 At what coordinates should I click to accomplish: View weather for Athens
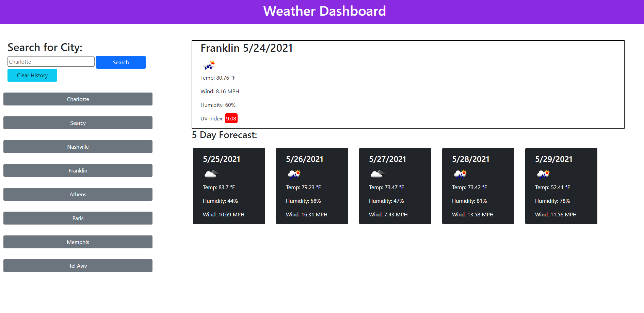pos(78,194)
